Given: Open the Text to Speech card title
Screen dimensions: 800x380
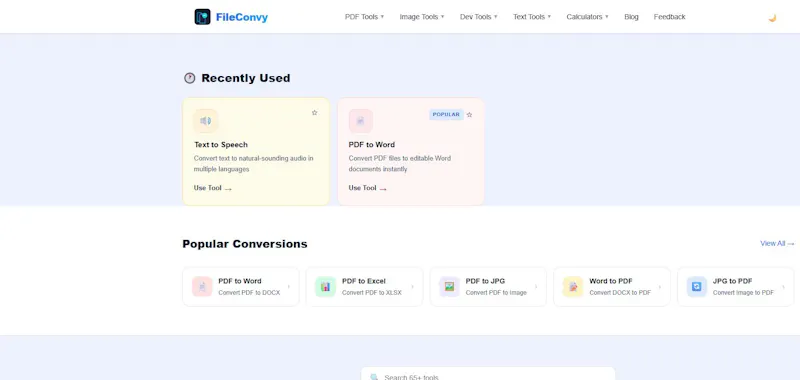Looking at the screenshot, I should click(x=221, y=145).
